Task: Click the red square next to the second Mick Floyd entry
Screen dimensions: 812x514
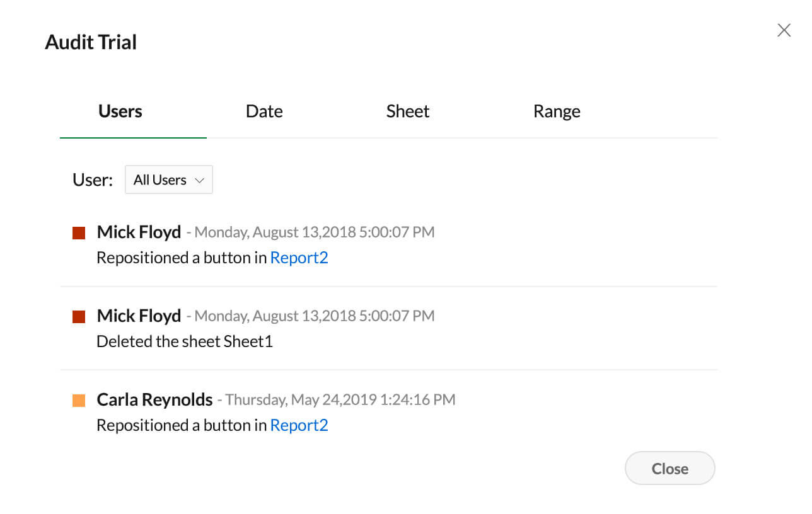Action: coord(78,316)
